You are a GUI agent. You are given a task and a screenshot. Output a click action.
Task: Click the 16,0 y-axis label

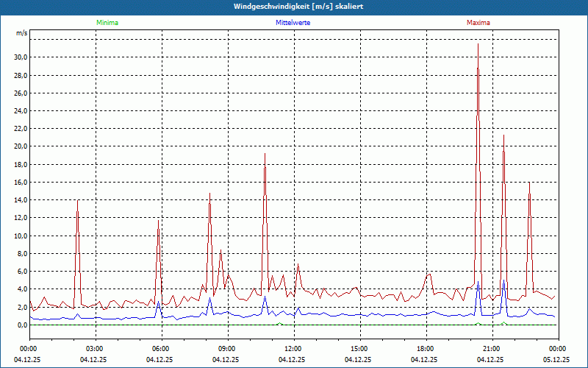[21, 182]
